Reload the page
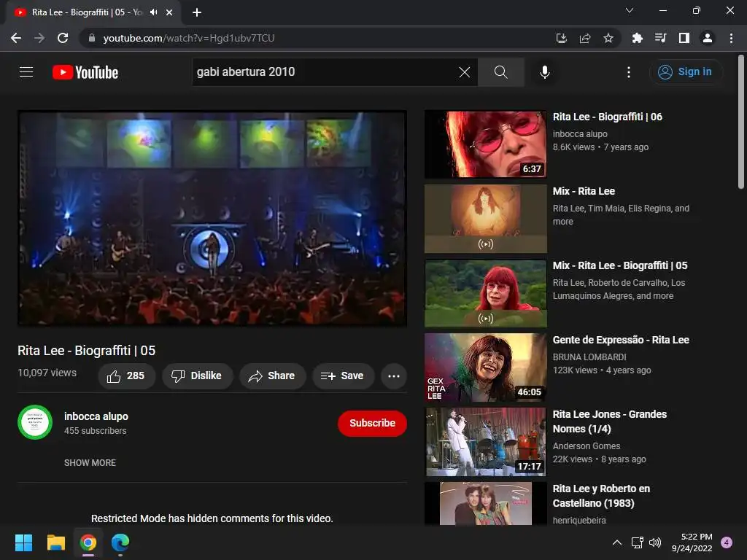Image resolution: width=747 pixels, height=560 pixels. point(63,38)
